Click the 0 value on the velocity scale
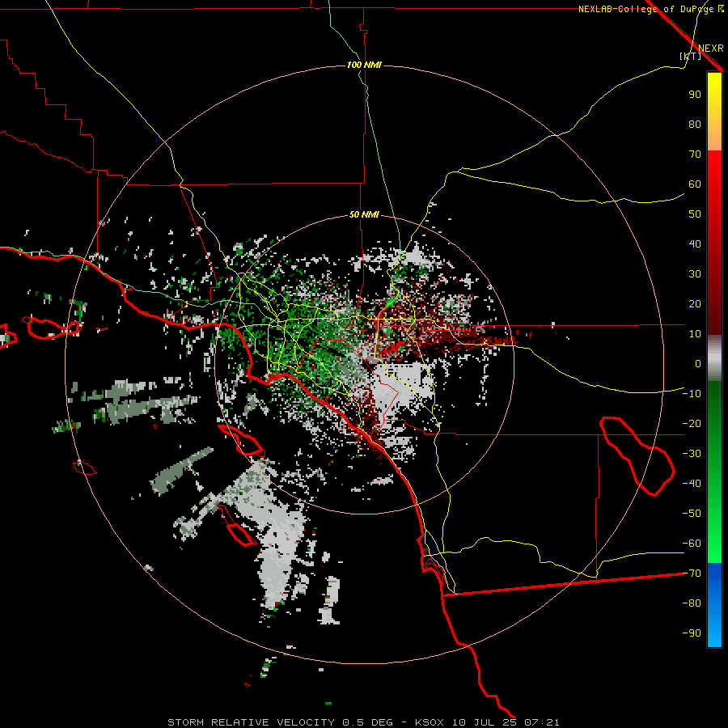This screenshot has height=728, width=728. [x=698, y=363]
